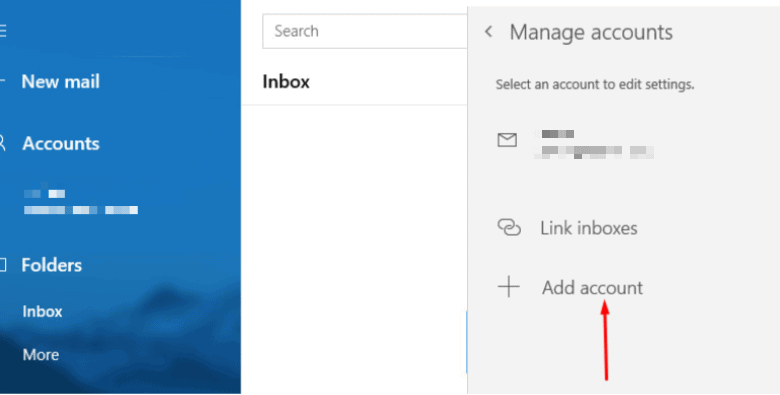This screenshot has height=395, width=780.
Task: Click the plus icon beside Add account
Action: pyautogui.click(x=508, y=287)
